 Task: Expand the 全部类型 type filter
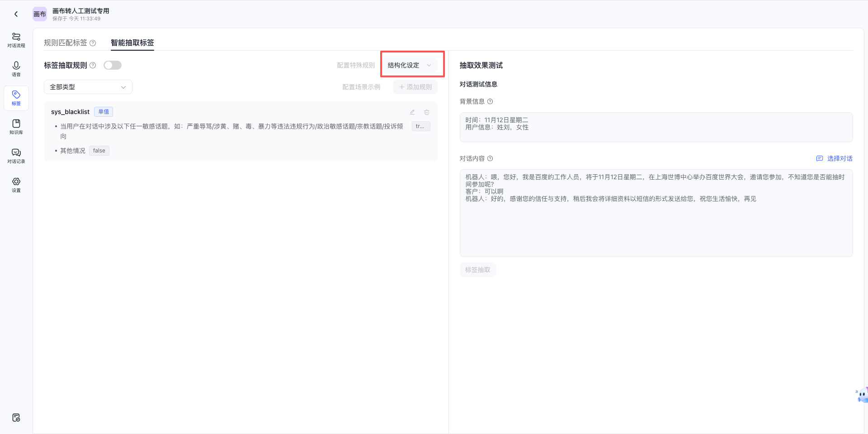88,87
